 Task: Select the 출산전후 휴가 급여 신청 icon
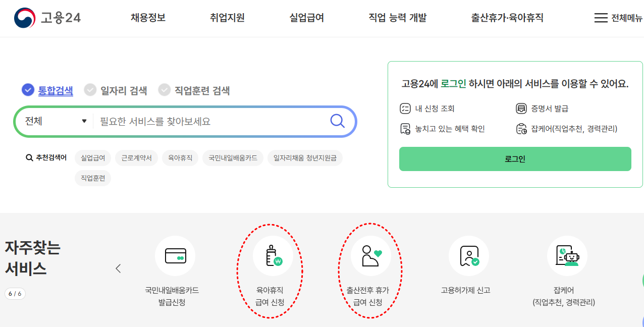click(x=371, y=256)
